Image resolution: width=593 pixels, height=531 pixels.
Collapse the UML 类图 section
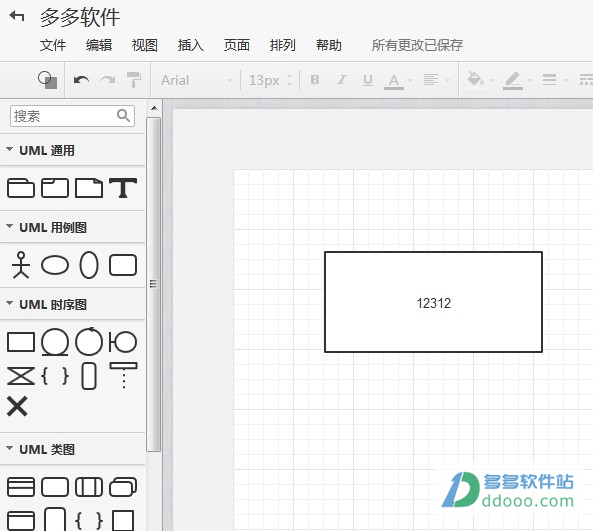(72, 449)
